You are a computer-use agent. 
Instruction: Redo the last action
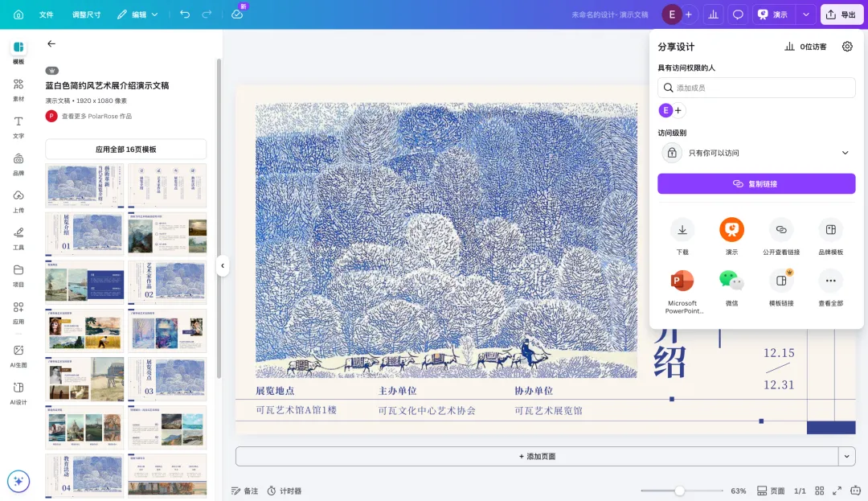click(207, 14)
